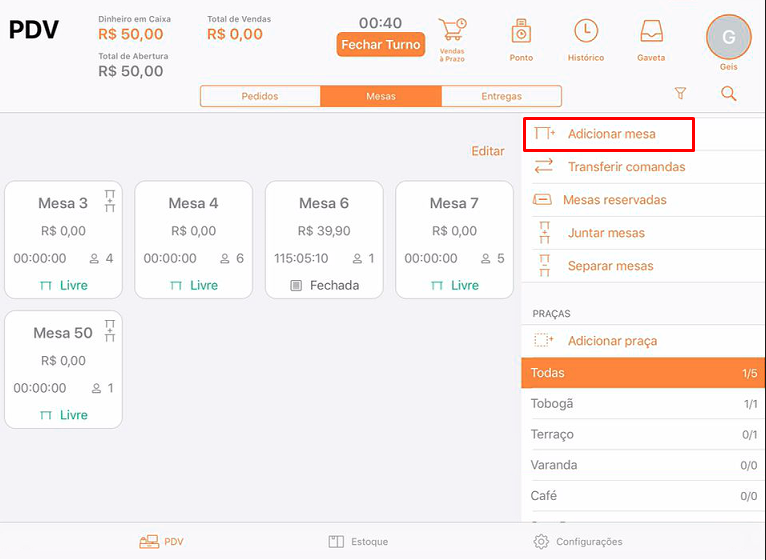
Task: Open the Mesa 7 card
Action: [454, 239]
